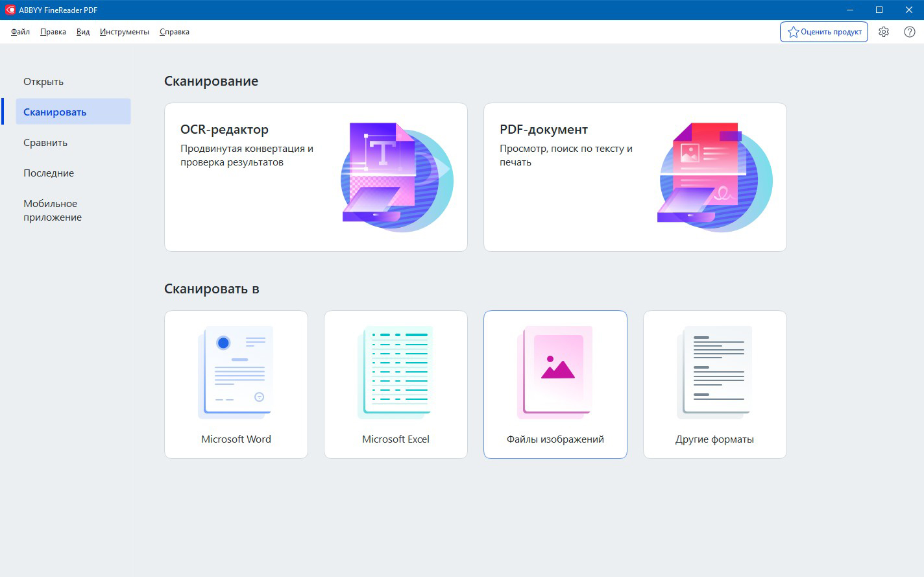This screenshot has height=577, width=924.
Task: Select the Сканировать sidebar tab
Action: [73, 112]
